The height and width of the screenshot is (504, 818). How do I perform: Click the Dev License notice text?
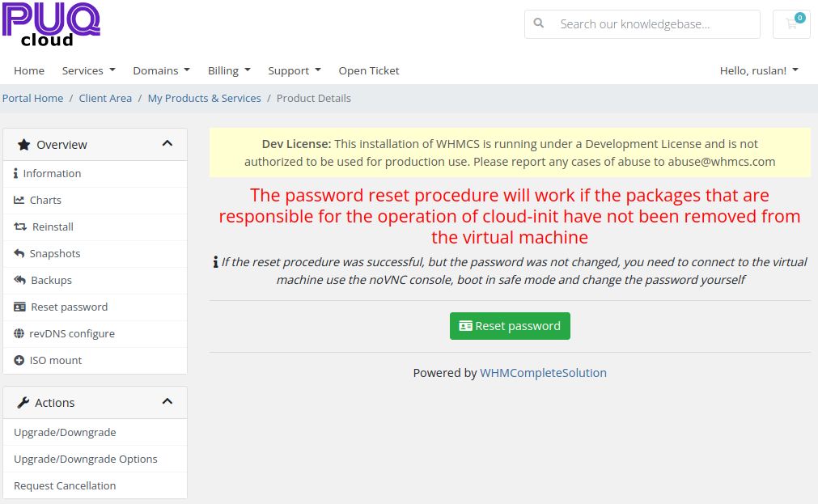tap(510, 152)
